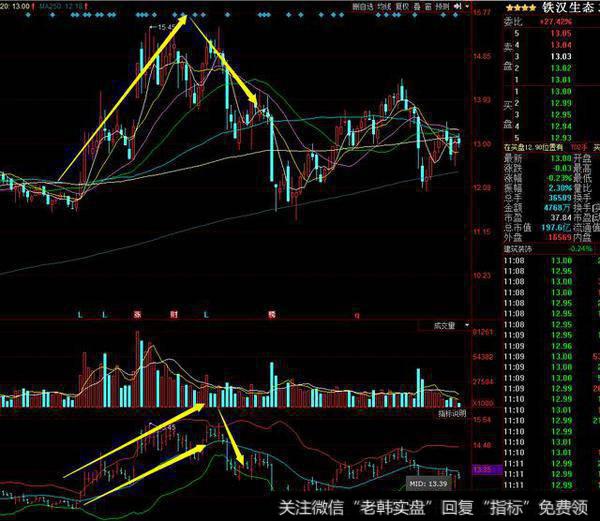The image size is (600, 521).
Task: Open the 复权 adjustment menu
Action: (x=402, y=6)
